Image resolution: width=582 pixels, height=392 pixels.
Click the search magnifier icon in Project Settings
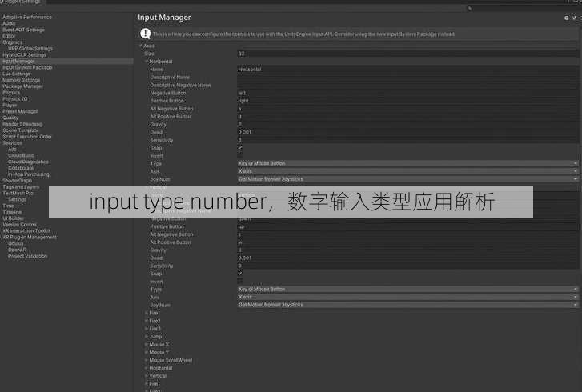coord(470,8)
